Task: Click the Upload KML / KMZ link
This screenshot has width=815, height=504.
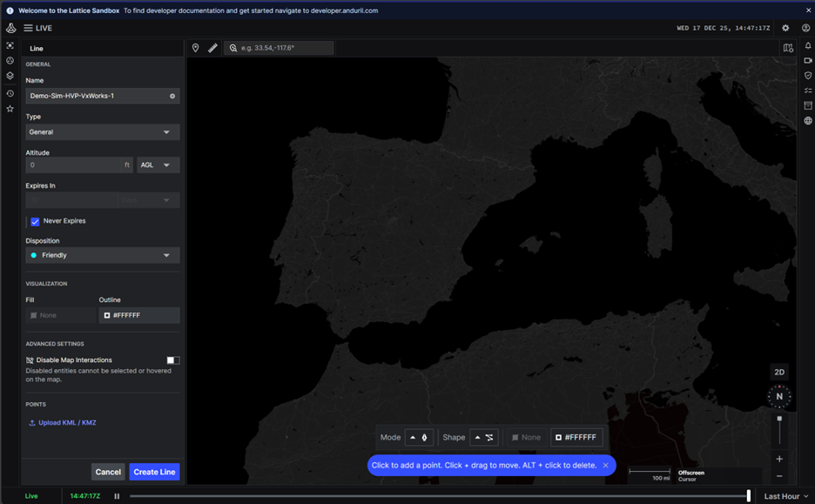Action: [63, 423]
